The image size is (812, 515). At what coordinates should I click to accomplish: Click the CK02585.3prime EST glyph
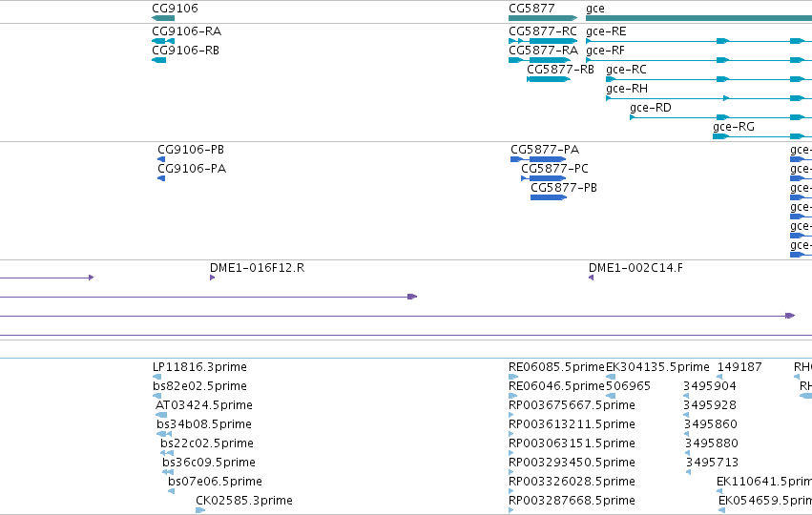coord(200,510)
